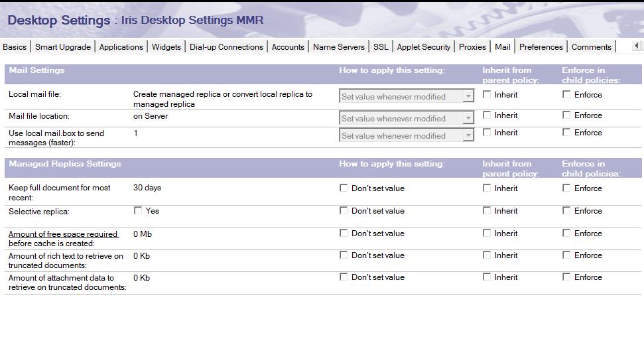The image size is (644, 339).
Task: Check Enforce for Mail file location
Action: 566,115
